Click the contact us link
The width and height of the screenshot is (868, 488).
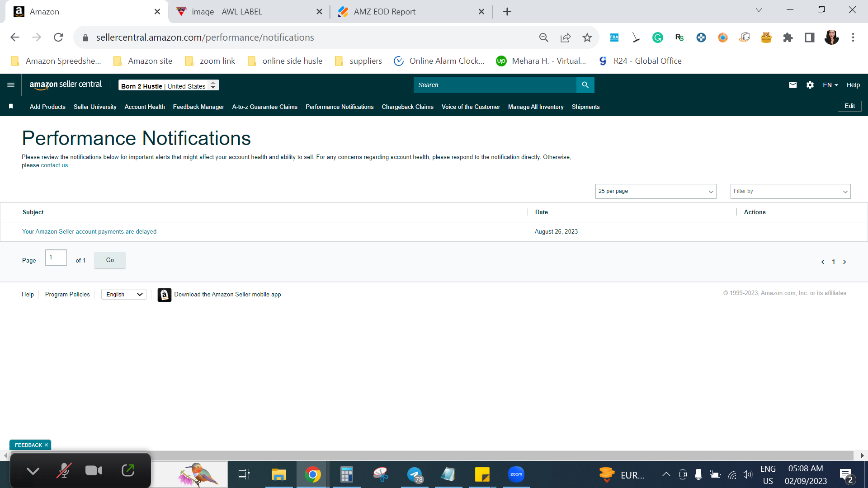(54, 165)
